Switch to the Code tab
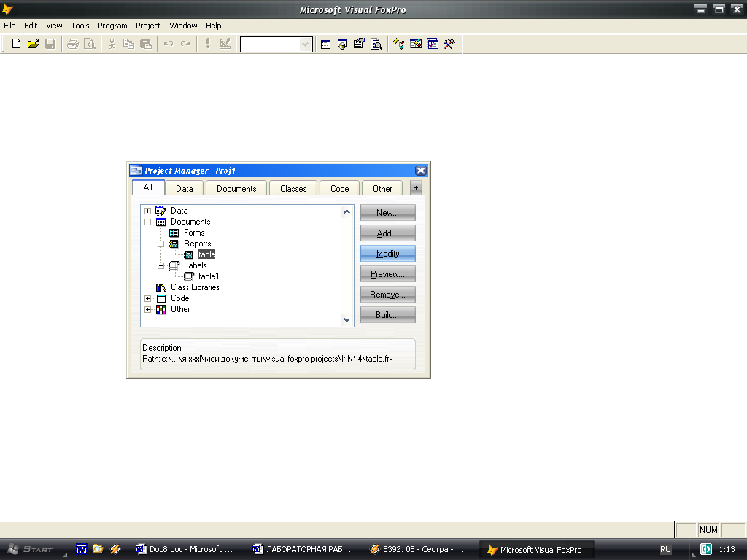Image resolution: width=747 pixels, height=560 pixels. pyautogui.click(x=340, y=189)
